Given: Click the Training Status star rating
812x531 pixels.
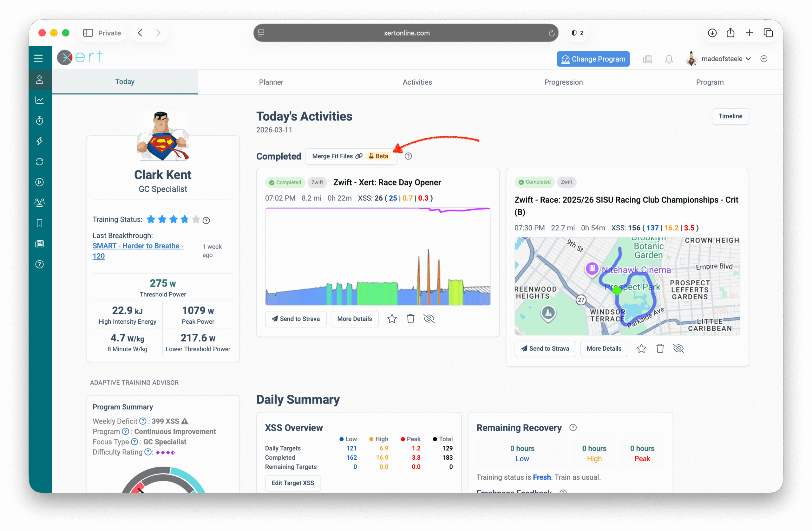Looking at the screenshot, I should click(x=173, y=219).
